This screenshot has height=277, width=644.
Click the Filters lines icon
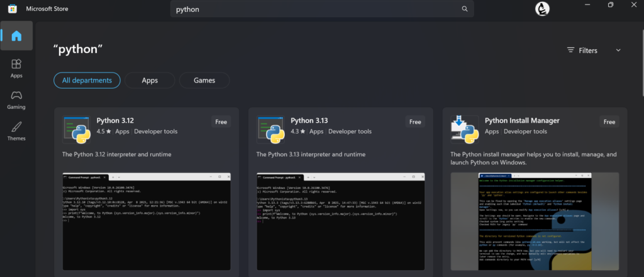point(570,50)
